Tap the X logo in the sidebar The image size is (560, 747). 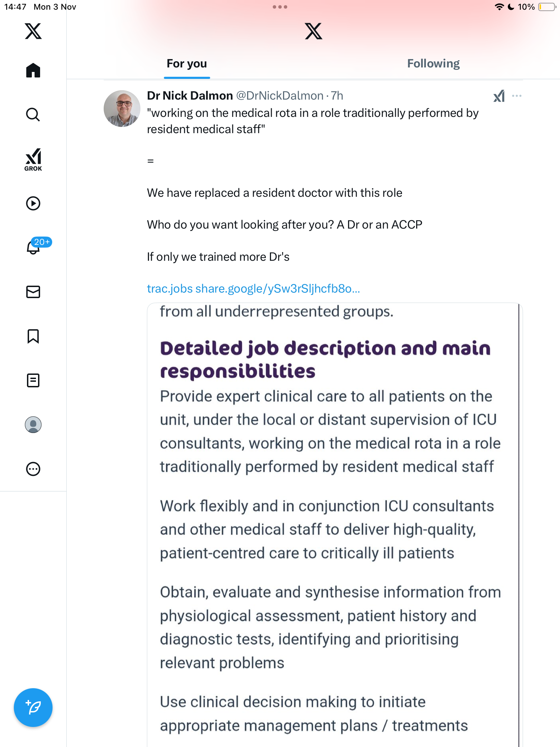point(33,31)
